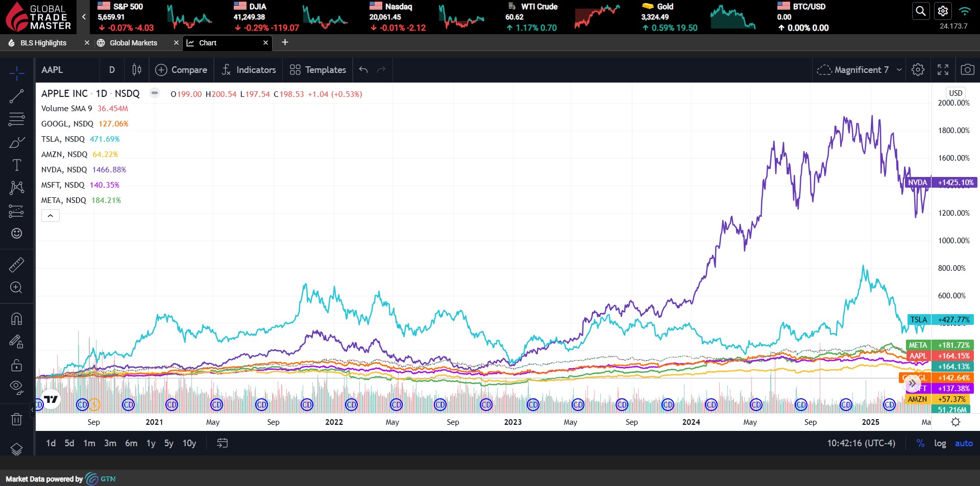Select the Chart tab
Viewport: 980px width, 486px height.
[208, 43]
